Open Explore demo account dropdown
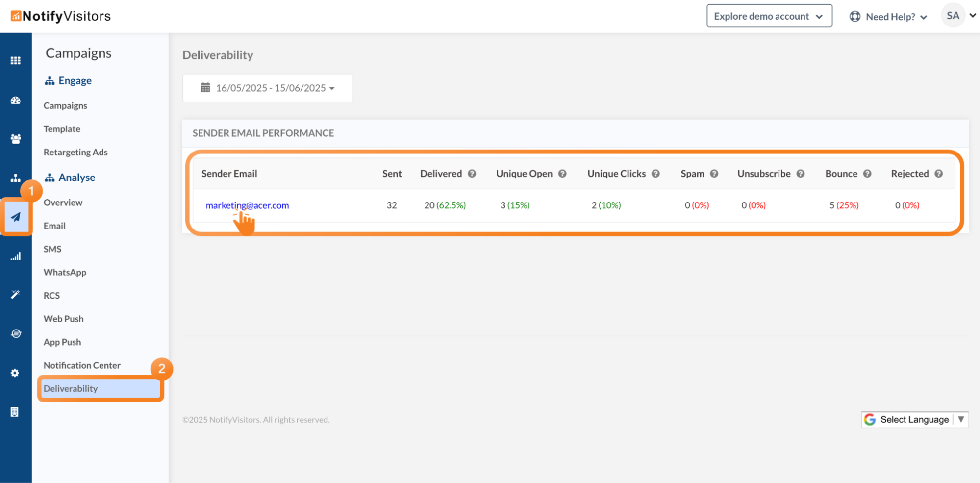The height and width of the screenshot is (483, 980). click(x=769, y=16)
